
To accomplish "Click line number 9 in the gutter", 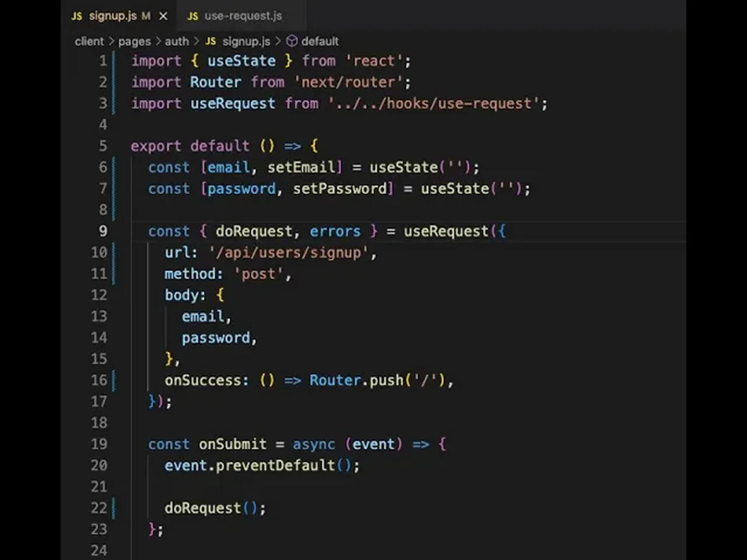I will 103,232.
